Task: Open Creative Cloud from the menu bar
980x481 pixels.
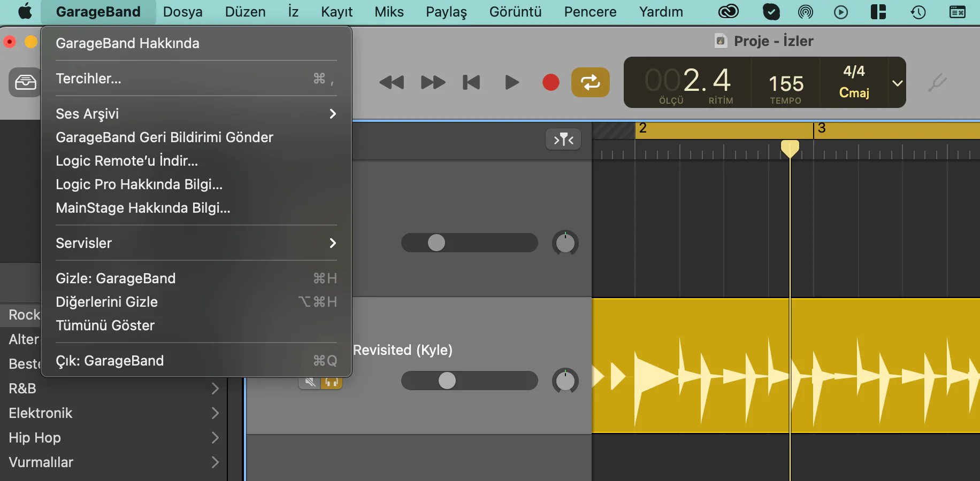Action: pyautogui.click(x=728, y=12)
